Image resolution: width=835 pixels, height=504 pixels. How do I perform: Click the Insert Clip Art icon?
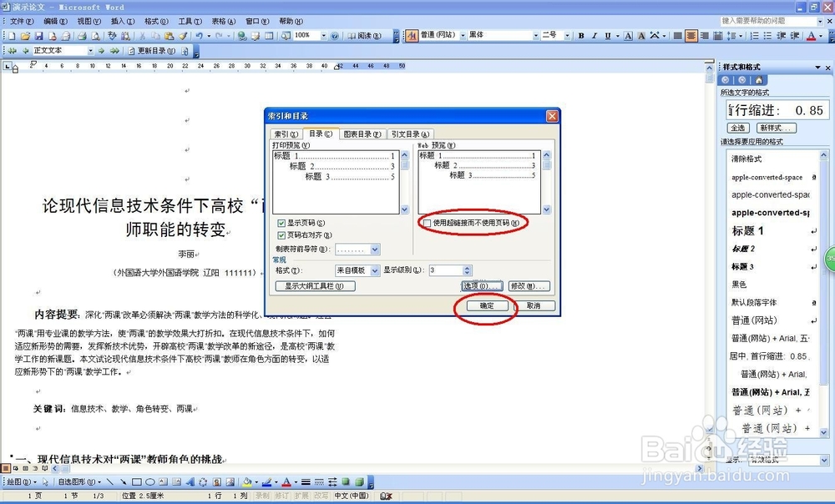pos(218,481)
